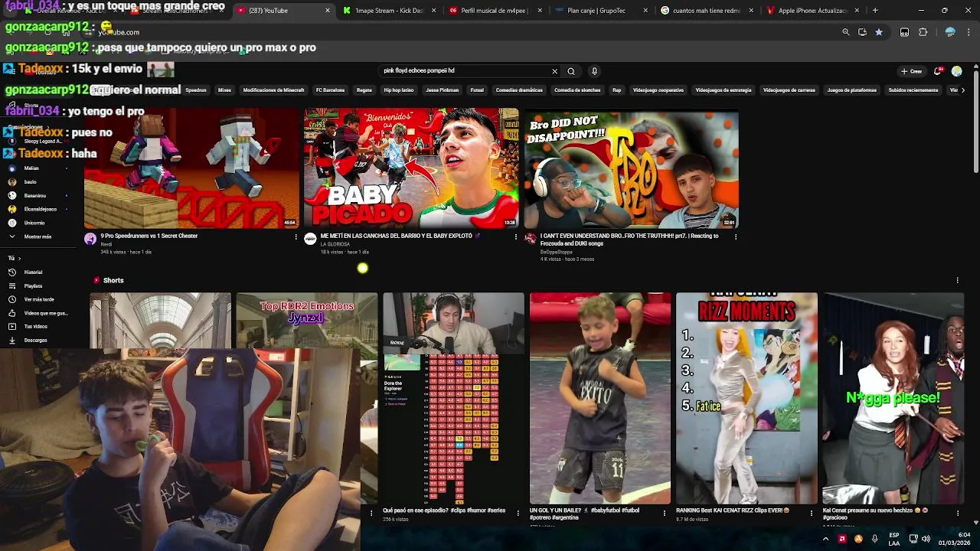Select the FC Barcelona chip
Screen dimensions: 980x551
pyautogui.click(x=330, y=90)
